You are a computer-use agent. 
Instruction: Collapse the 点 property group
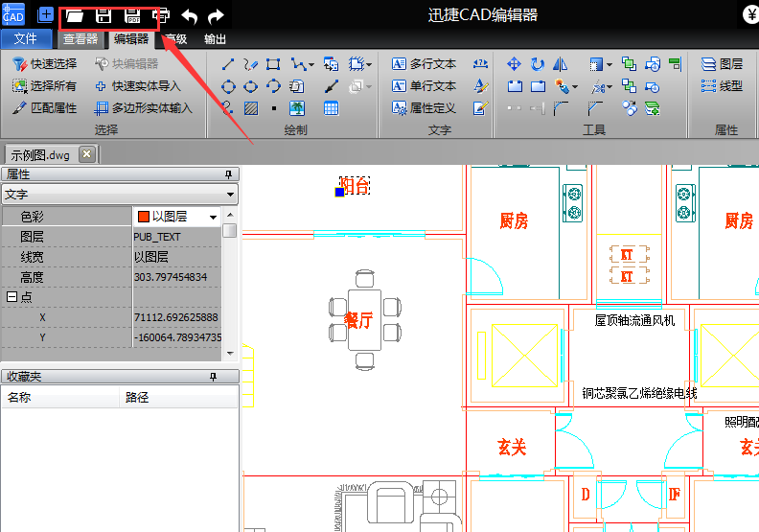[11, 297]
